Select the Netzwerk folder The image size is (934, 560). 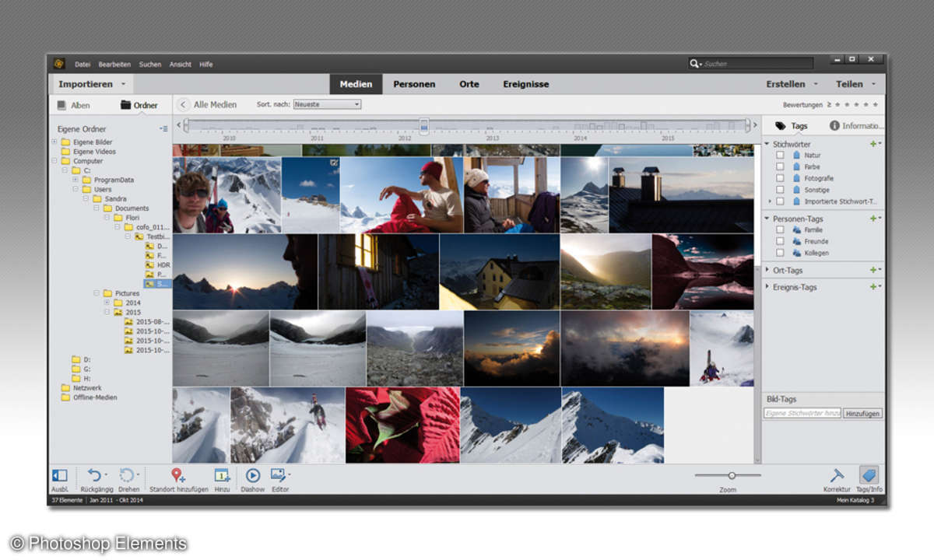point(87,387)
